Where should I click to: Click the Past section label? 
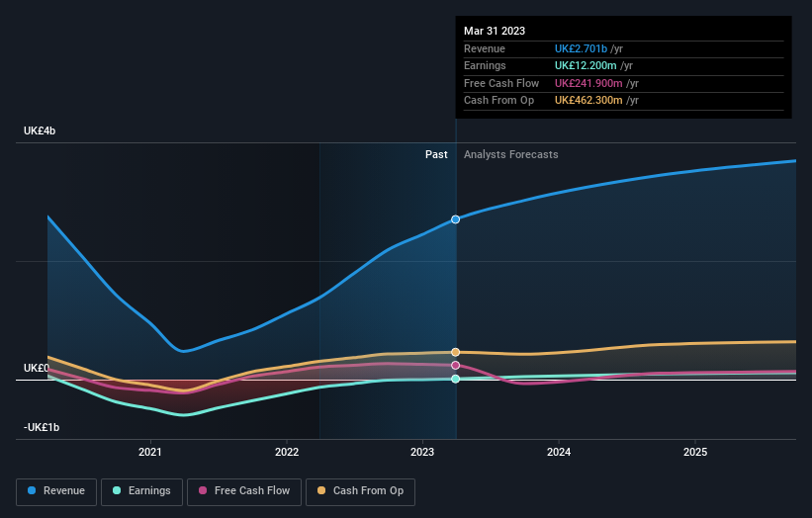tap(436, 155)
